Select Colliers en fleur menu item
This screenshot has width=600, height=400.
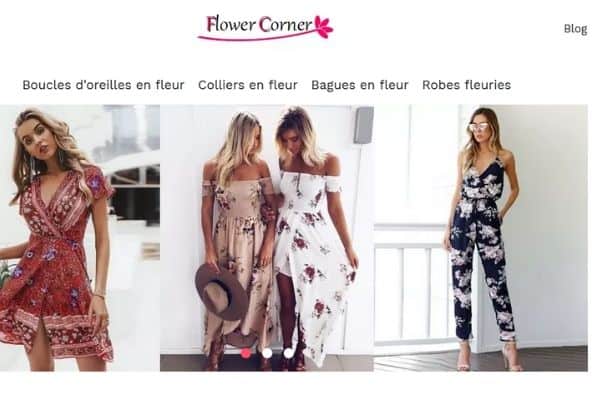(x=248, y=85)
